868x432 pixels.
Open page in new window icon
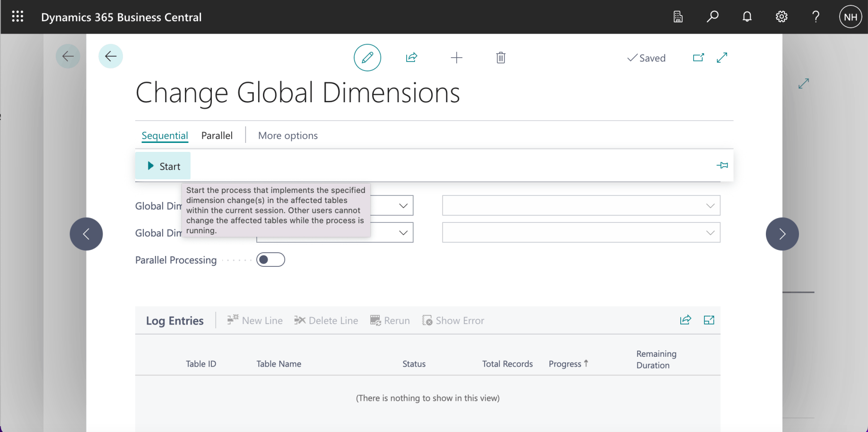(698, 58)
